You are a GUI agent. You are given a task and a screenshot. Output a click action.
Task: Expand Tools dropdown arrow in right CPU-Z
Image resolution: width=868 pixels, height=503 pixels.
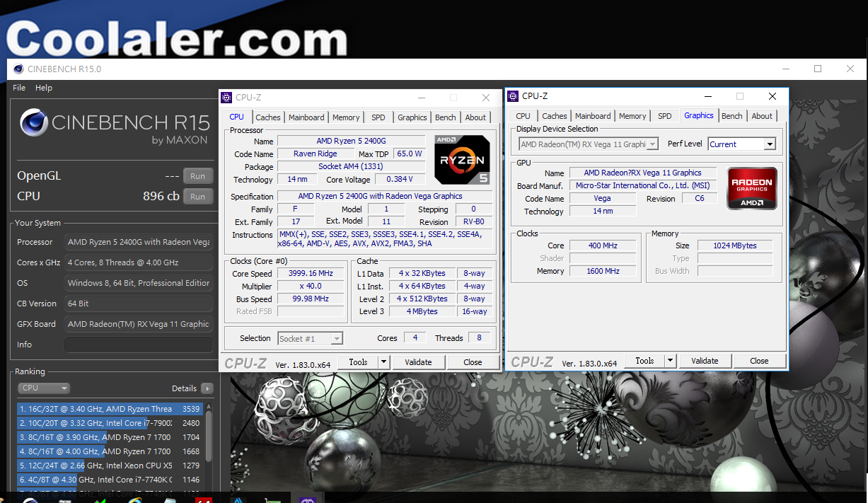tap(671, 361)
